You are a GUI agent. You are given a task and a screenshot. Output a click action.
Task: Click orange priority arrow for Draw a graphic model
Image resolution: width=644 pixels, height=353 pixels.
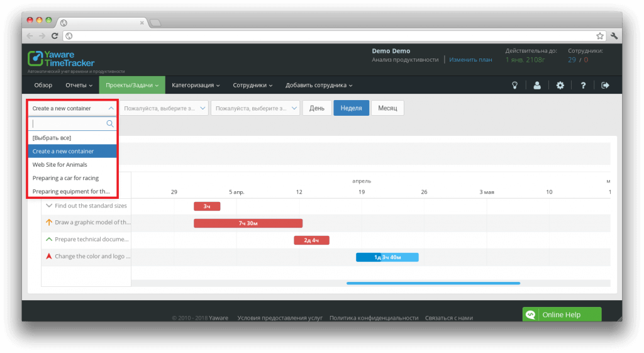[x=49, y=222]
